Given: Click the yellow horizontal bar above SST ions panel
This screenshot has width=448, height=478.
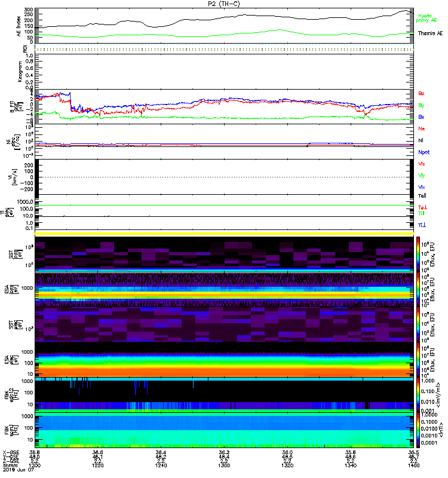Looking at the screenshot, I should point(224,234).
